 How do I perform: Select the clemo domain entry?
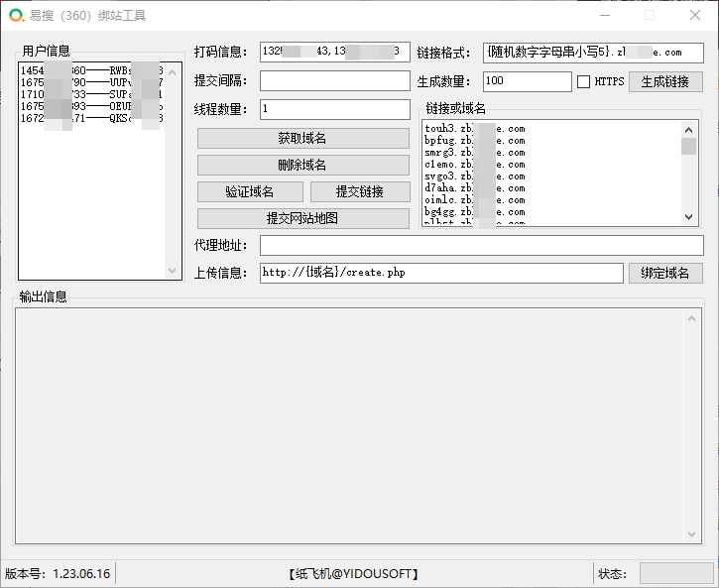coord(475,165)
